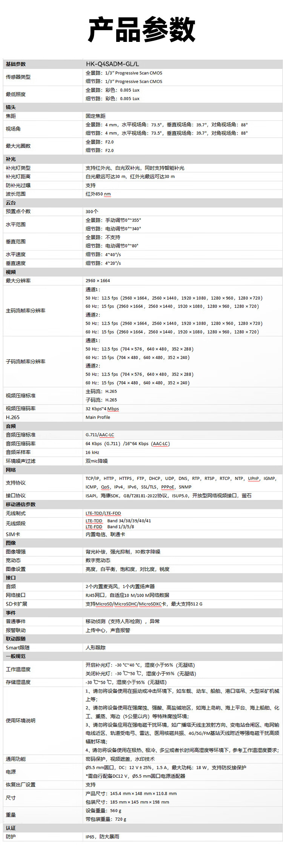Click the 音频 section header

11,426
